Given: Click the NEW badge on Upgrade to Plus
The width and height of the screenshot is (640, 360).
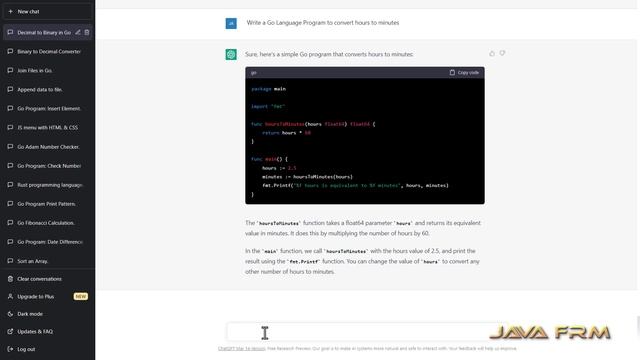Looking at the screenshot, I should tap(80, 296).
